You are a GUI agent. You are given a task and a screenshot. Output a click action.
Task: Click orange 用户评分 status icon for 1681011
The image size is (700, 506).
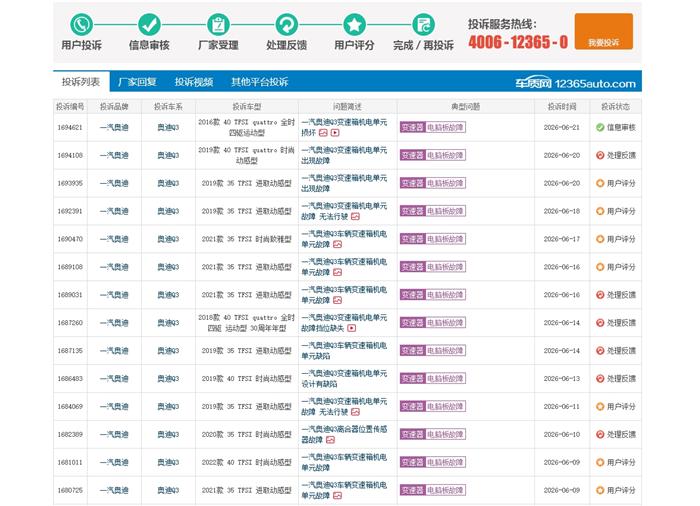pyautogui.click(x=600, y=462)
